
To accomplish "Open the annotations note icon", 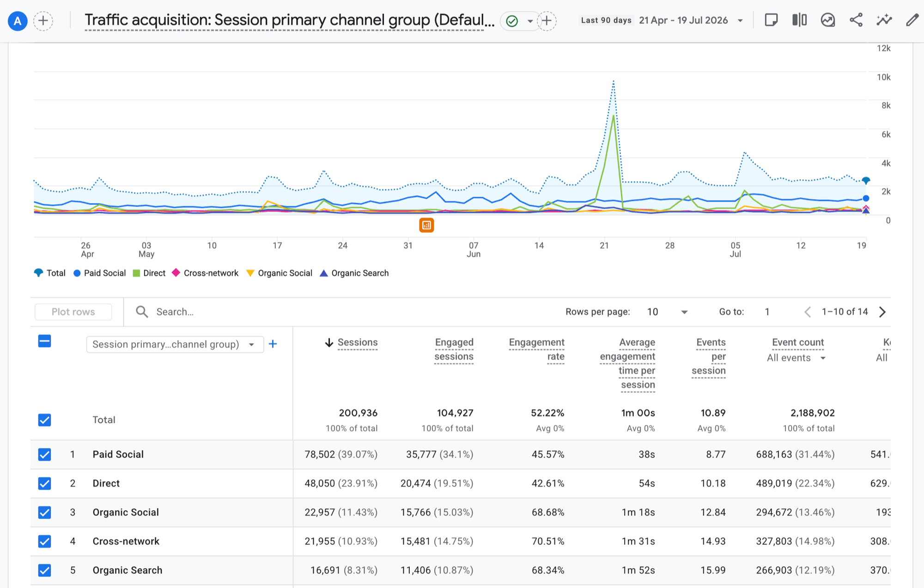I will pyautogui.click(x=771, y=20).
